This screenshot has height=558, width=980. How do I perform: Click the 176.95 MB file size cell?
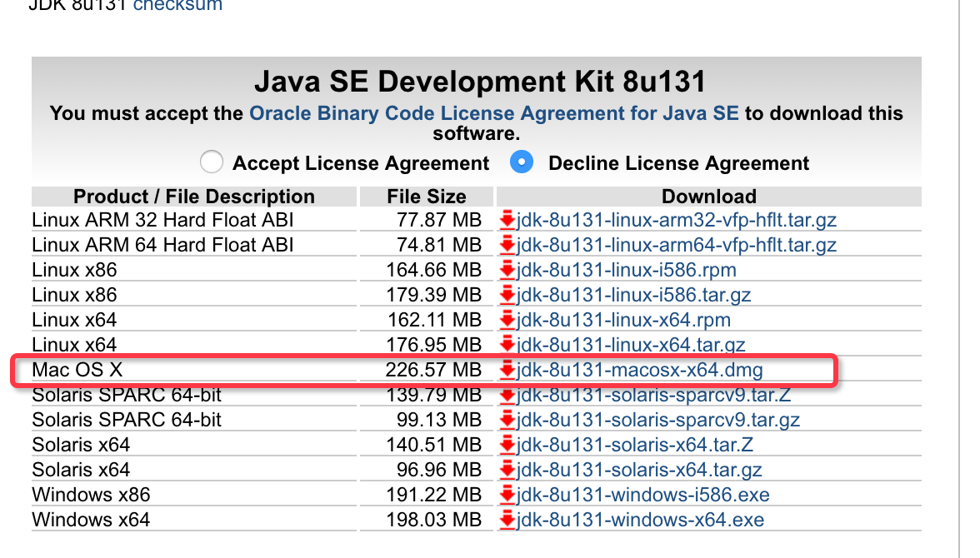point(427,345)
